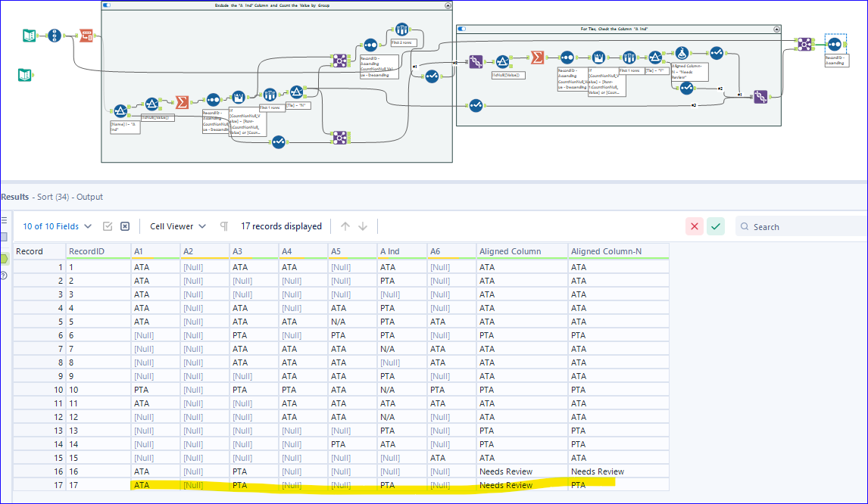Click the Unique tool with the checkmark
The height and width of the screenshot is (504, 868).
[431, 77]
